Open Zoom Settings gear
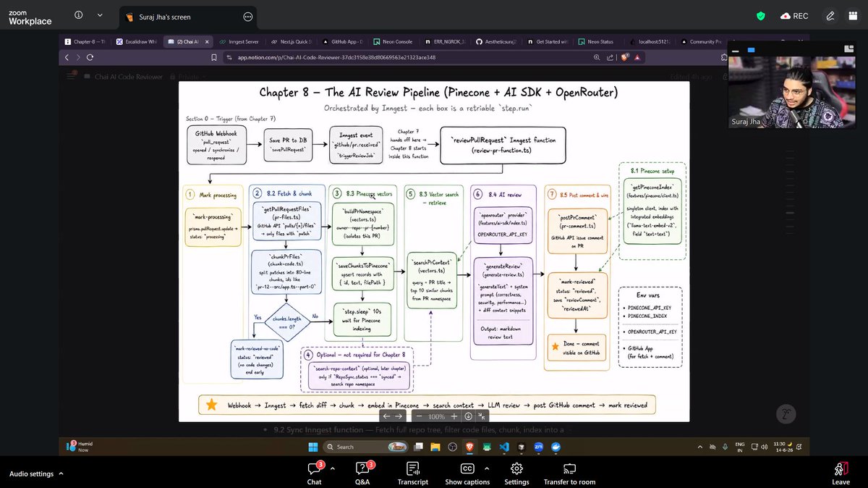 click(x=516, y=474)
